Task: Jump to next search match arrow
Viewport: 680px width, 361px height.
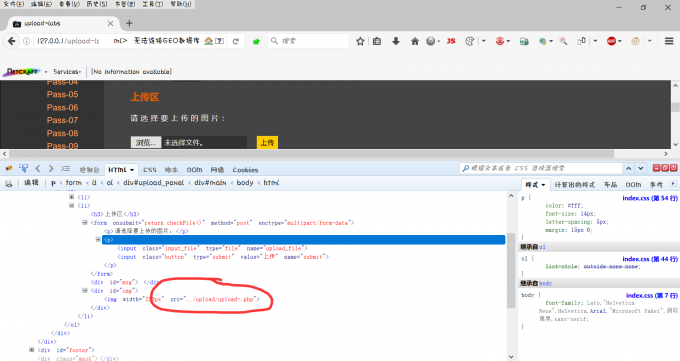Action: pyautogui.click(x=641, y=168)
